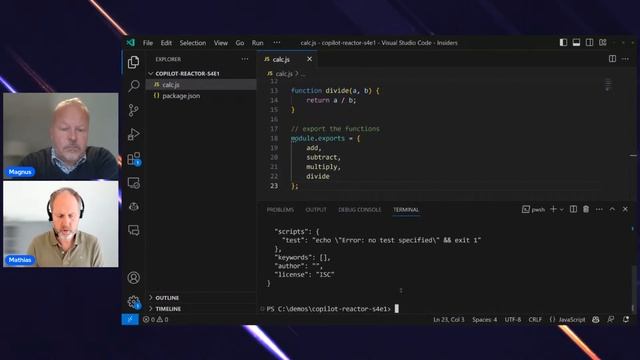Click the Mathias video thumbnail
This screenshot has width=640, height=360.
[x=61, y=224]
